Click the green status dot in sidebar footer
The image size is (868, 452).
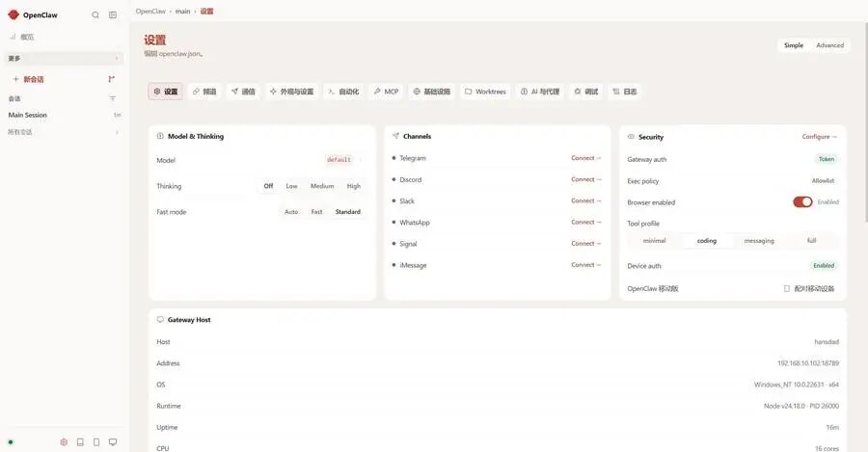tap(11, 442)
